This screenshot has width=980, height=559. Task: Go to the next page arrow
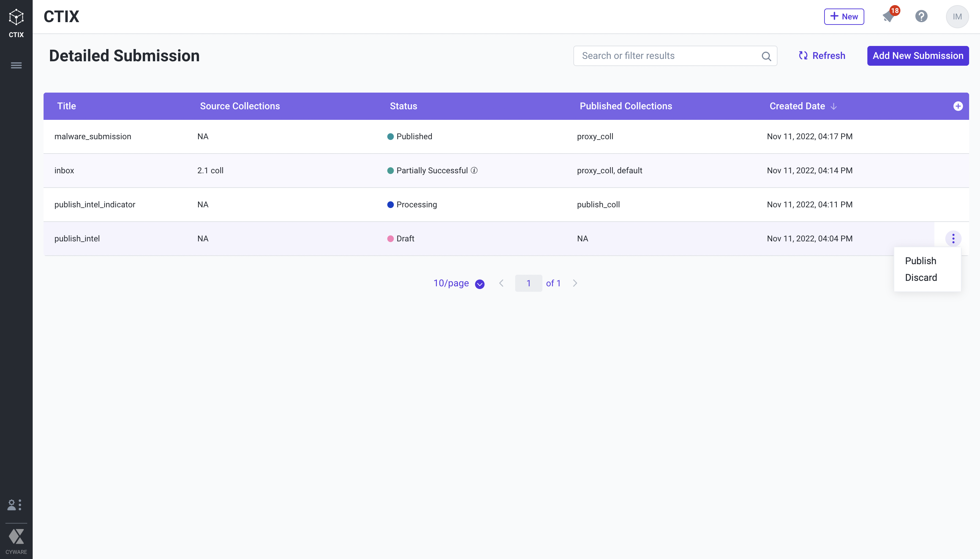575,283
